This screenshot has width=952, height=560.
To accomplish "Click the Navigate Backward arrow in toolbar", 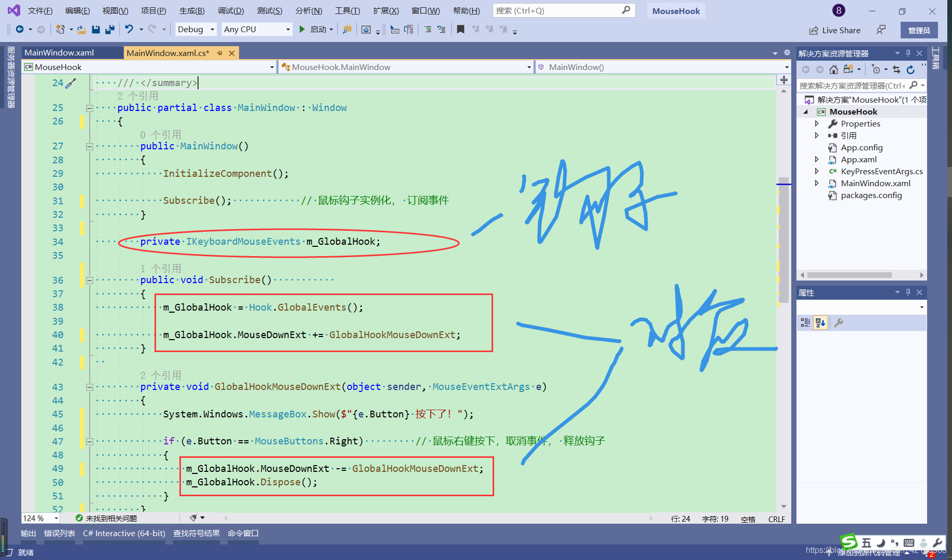I will (x=20, y=30).
